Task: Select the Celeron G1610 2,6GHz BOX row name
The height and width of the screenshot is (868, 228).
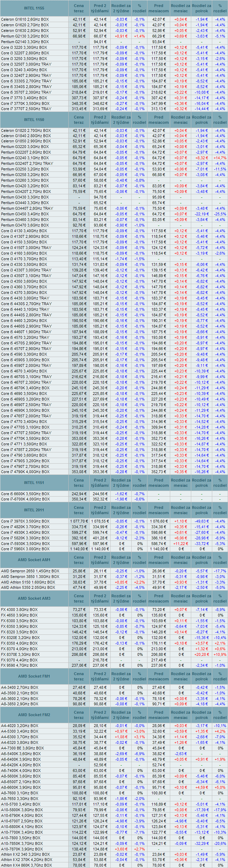Action: (25, 19)
